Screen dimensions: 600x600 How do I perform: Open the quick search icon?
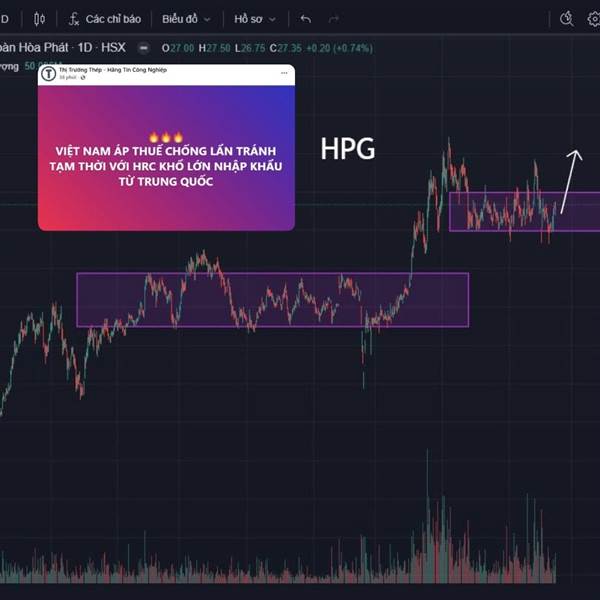(567, 19)
